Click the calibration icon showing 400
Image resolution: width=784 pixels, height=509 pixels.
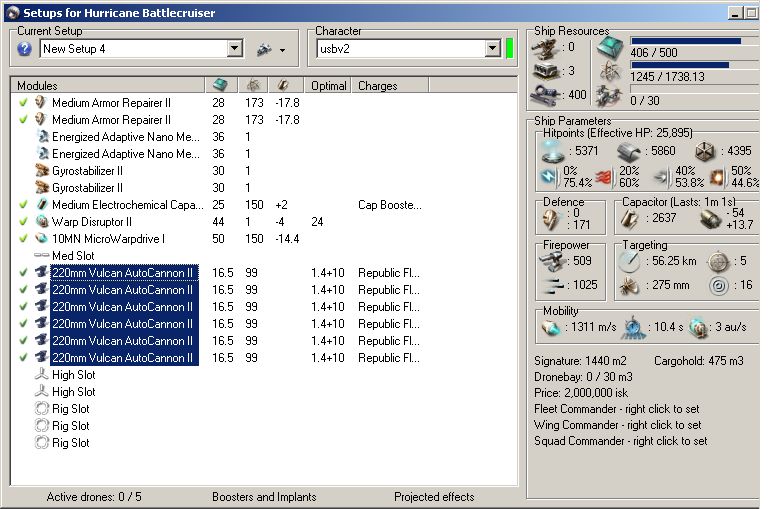pos(545,95)
